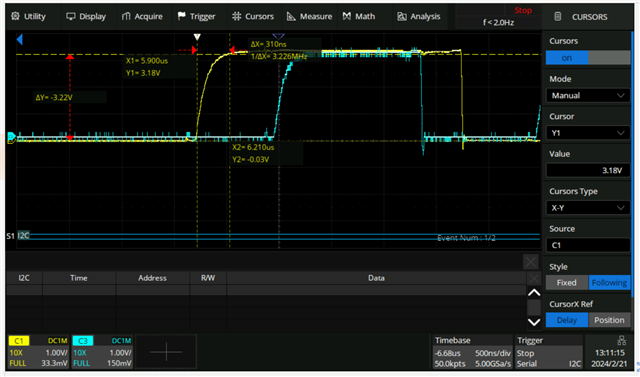Open the Utility menu
The width and height of the screenshot is (640, 377).
click(x=28, y=16)
